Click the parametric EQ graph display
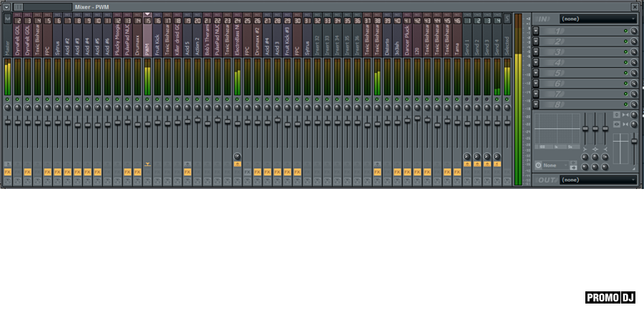 [x=557, y=129]
